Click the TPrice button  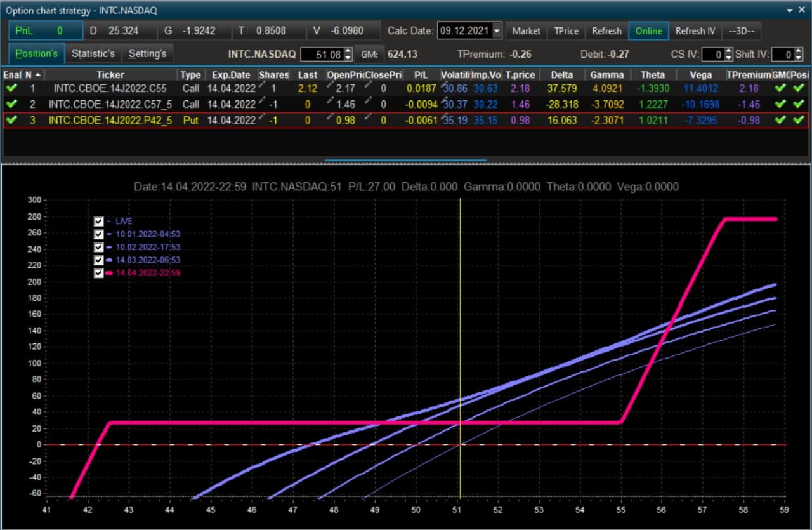566,30
